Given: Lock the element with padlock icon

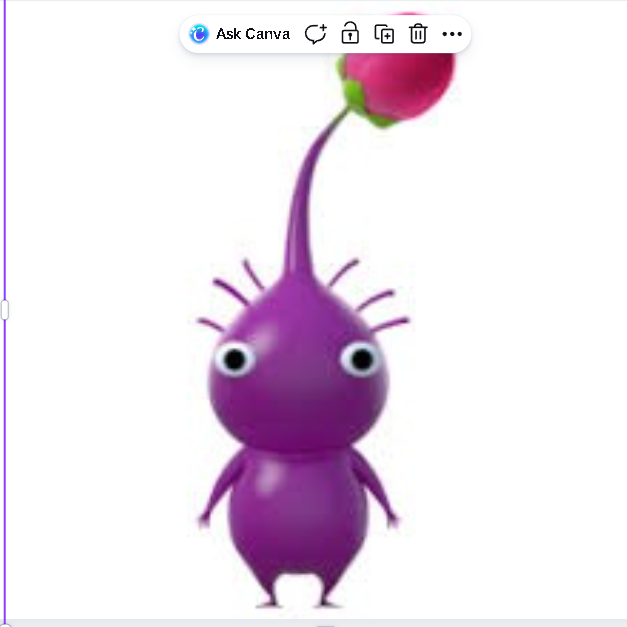Looking at the screenshot, I should point(350,33).
